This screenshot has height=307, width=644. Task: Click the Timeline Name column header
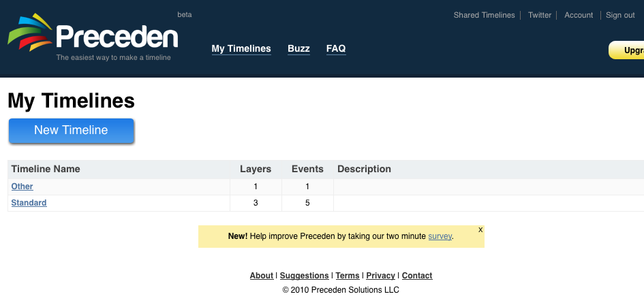pos(46,169)
